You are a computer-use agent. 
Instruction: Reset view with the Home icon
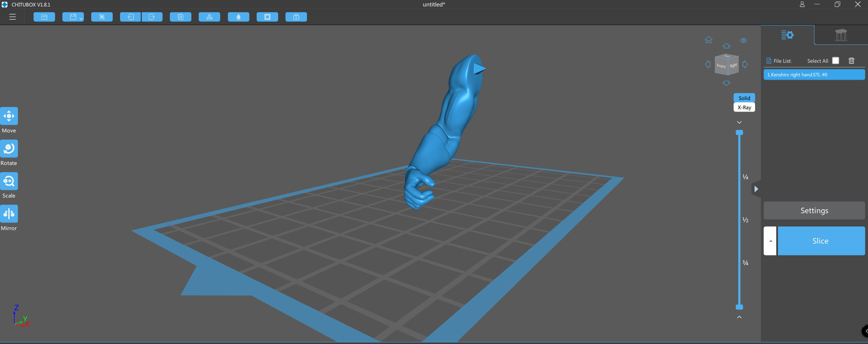(x=709, y=40)
